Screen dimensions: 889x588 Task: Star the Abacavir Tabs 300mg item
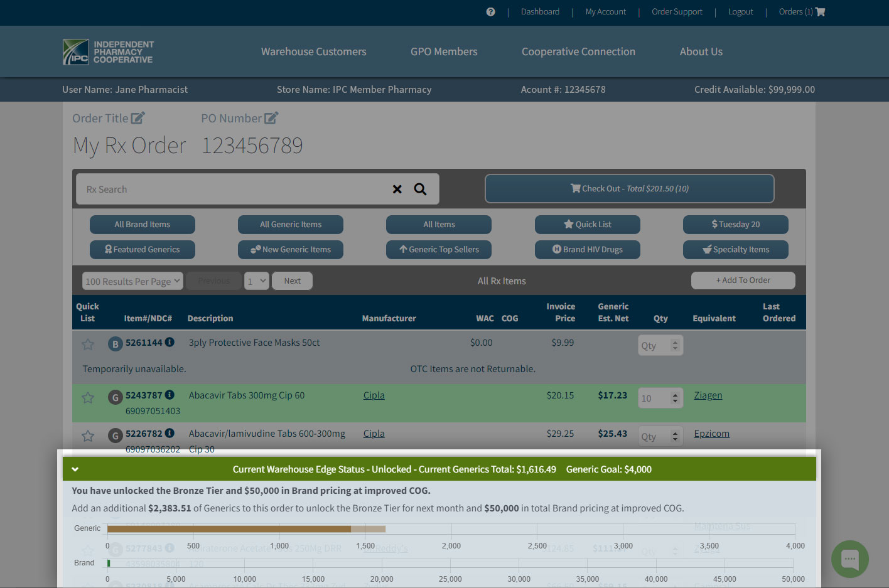pos(88,398)
